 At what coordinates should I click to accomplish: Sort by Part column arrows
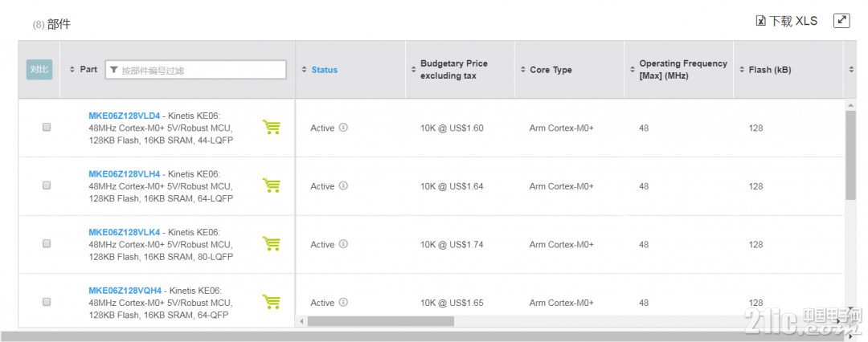(x=72, y=70)
